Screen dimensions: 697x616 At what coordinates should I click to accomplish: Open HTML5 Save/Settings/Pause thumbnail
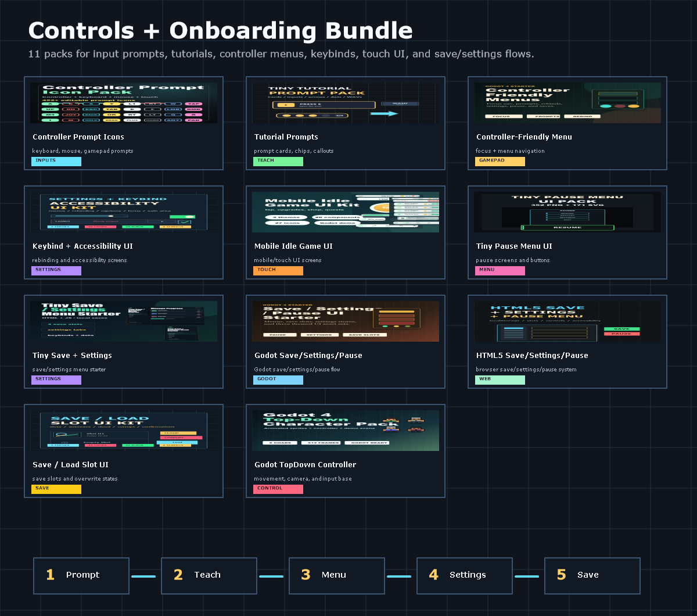(567, 321)
